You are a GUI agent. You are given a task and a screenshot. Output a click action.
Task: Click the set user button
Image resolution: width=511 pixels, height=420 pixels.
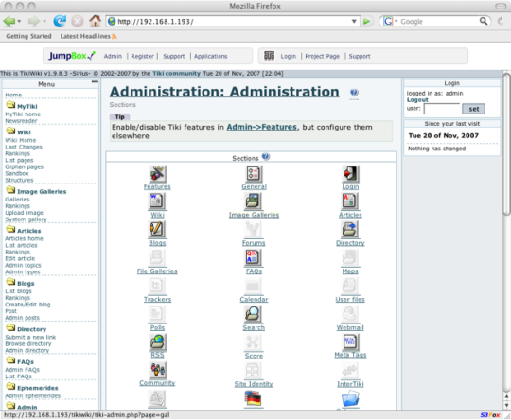coord(473,109)
